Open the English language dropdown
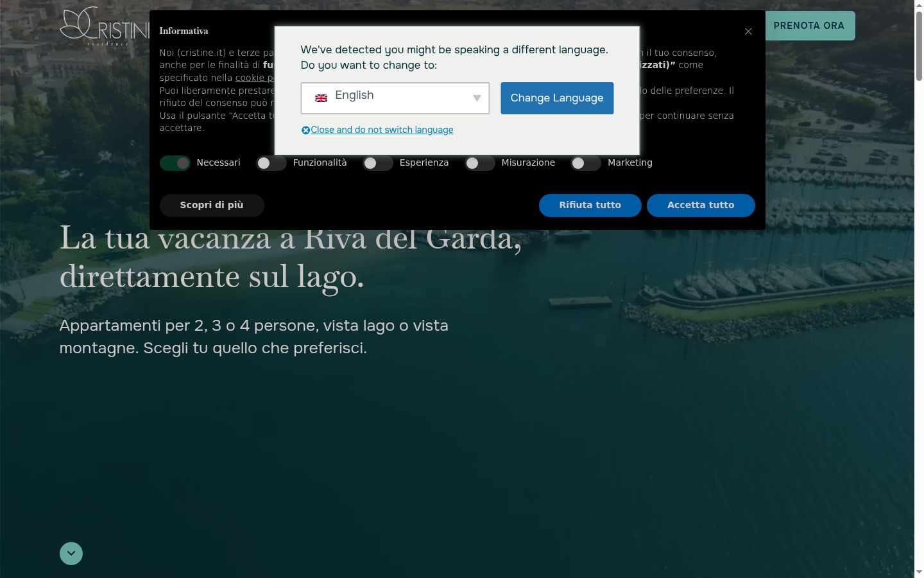 (395, 98)
